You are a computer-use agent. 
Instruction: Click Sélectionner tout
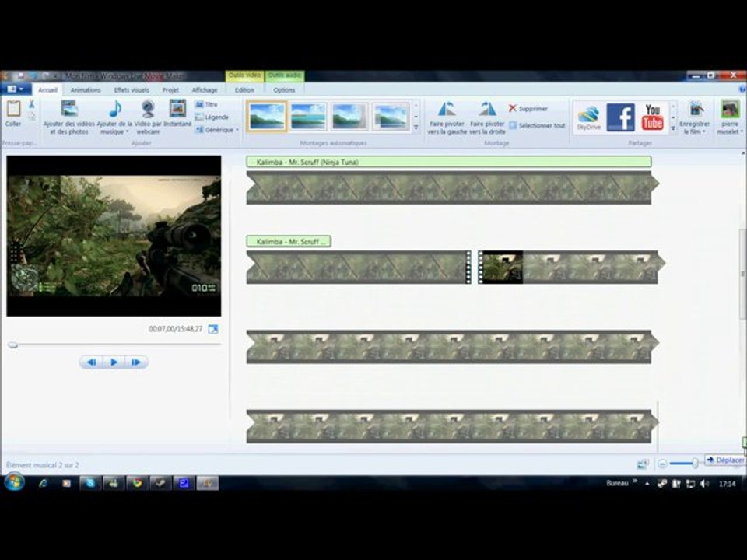(x=537, y=126)
